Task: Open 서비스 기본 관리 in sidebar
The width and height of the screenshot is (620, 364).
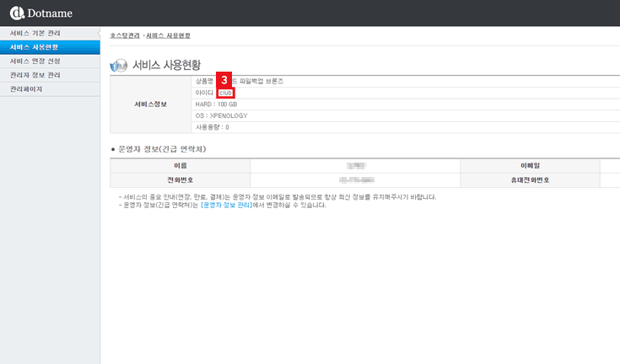Action: (35, 33)
